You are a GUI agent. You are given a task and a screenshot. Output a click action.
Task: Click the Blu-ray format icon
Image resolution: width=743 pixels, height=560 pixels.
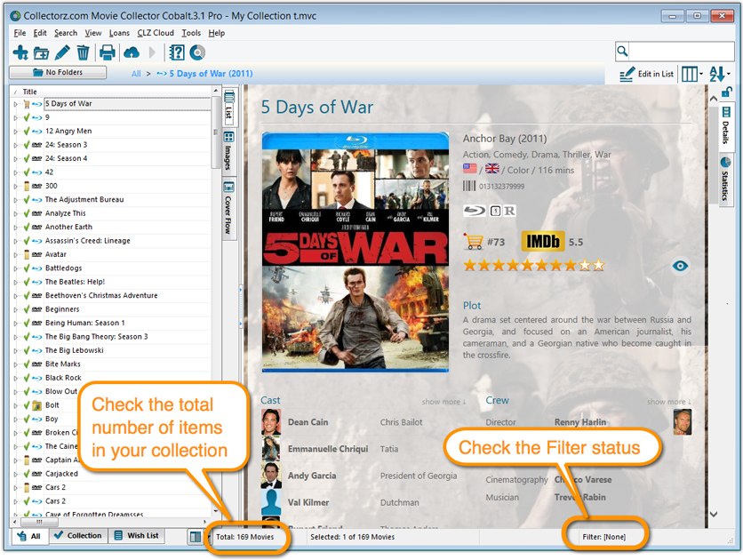[475, 211]
